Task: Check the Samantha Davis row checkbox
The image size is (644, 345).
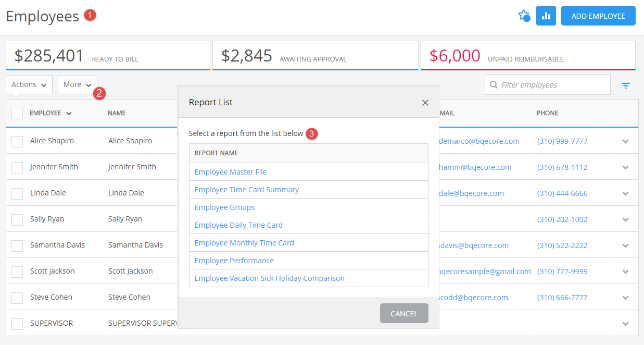Action: coord(17,245)
